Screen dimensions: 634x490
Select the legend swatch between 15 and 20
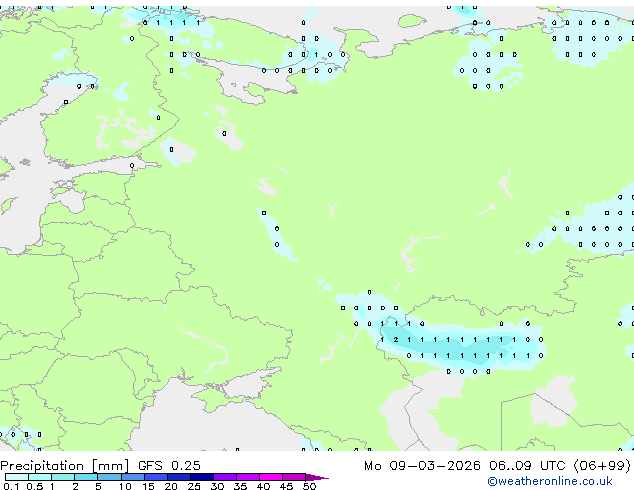(156, 477)
